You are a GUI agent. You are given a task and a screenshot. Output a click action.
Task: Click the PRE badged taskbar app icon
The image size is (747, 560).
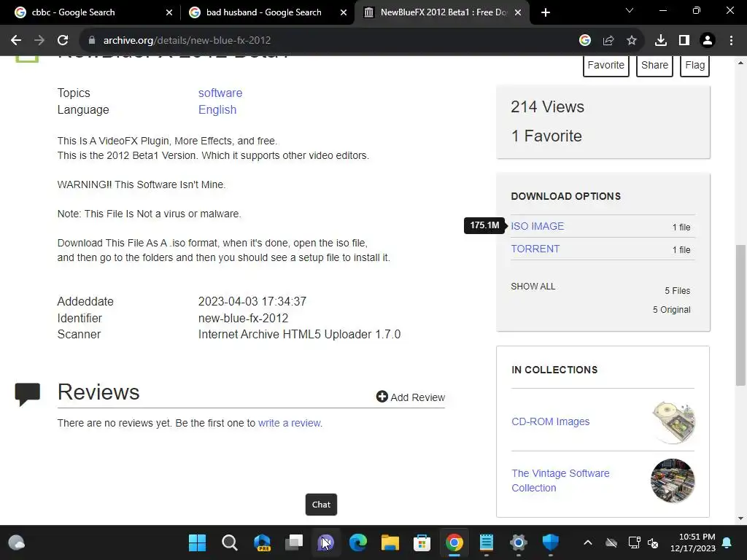tap(262, 542)
